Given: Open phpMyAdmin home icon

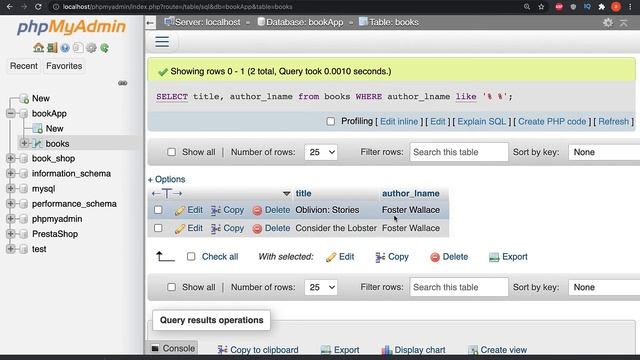Looking at the screenshot, I should 38,48.
